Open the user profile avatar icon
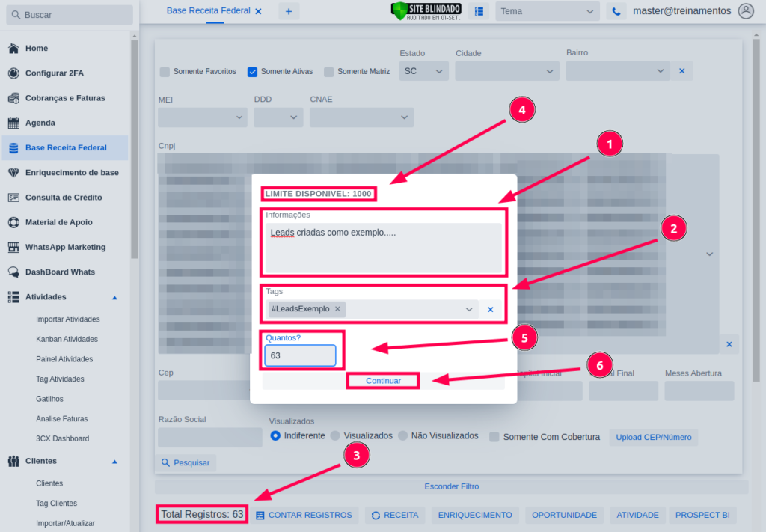The image size is (766, 532). coord(745,11)
